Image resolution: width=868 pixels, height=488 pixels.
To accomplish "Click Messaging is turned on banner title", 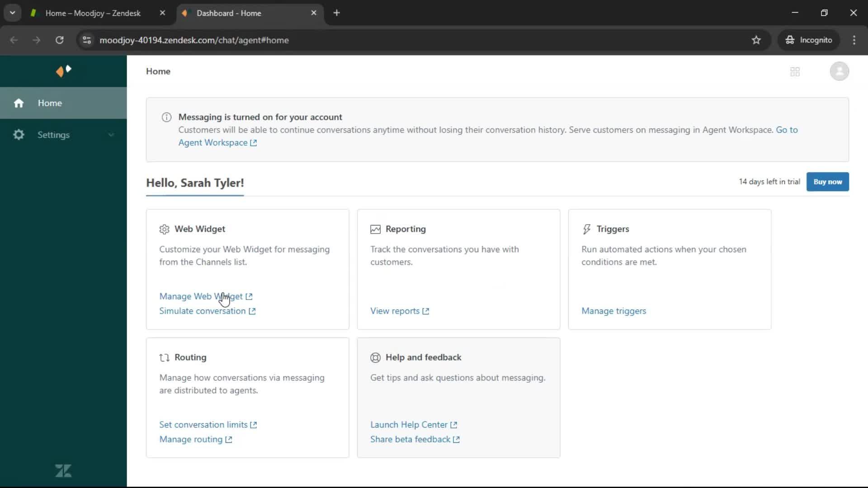I will (x=260, y=117).
